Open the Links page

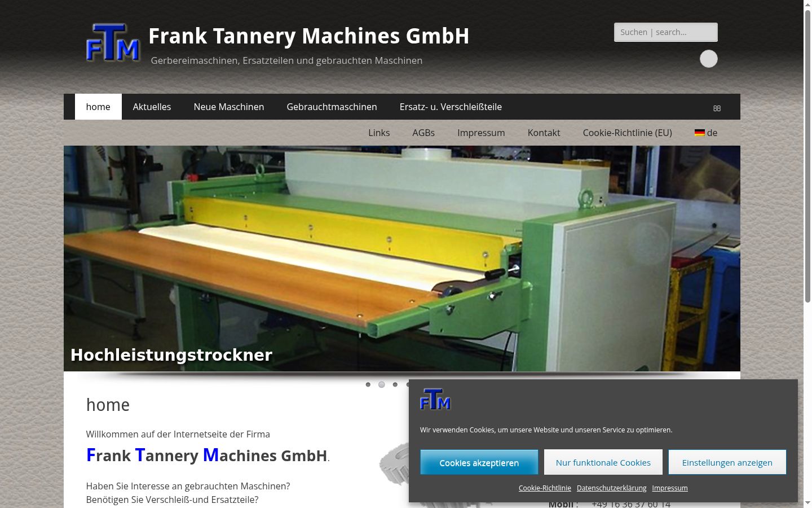pyautogui.click(x=379, y=133)
